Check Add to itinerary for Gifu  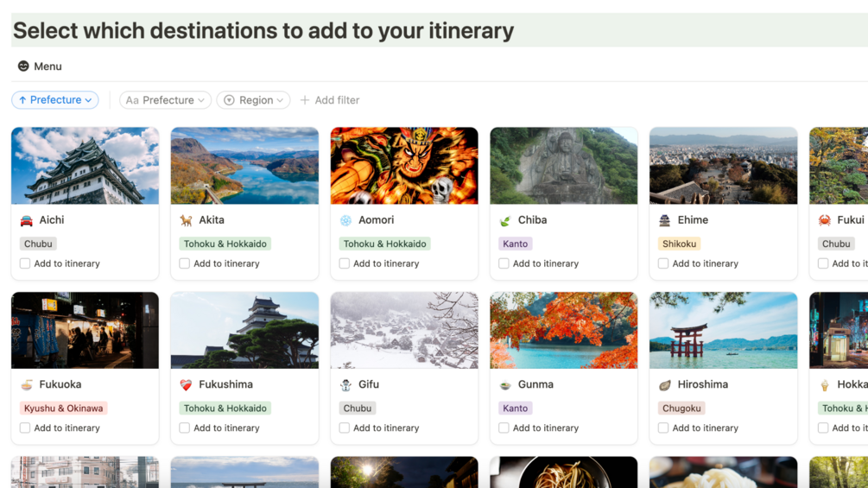pyautogui.click(x=345, y=428)
